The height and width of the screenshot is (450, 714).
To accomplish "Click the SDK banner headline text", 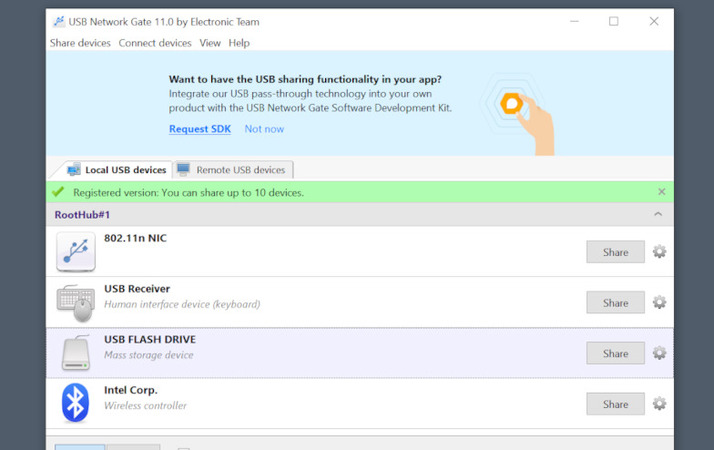I will coord(305,79).
